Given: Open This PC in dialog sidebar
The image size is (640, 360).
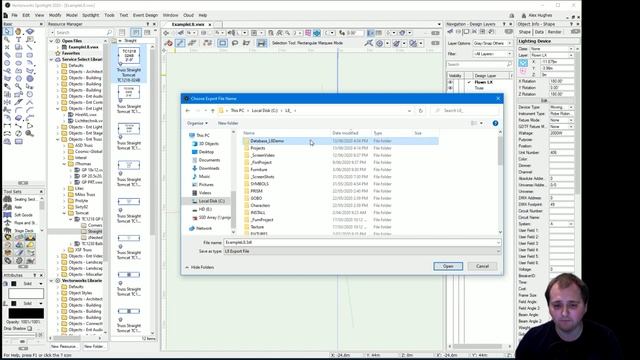Looking at the screenshot, I should point(199,135).
